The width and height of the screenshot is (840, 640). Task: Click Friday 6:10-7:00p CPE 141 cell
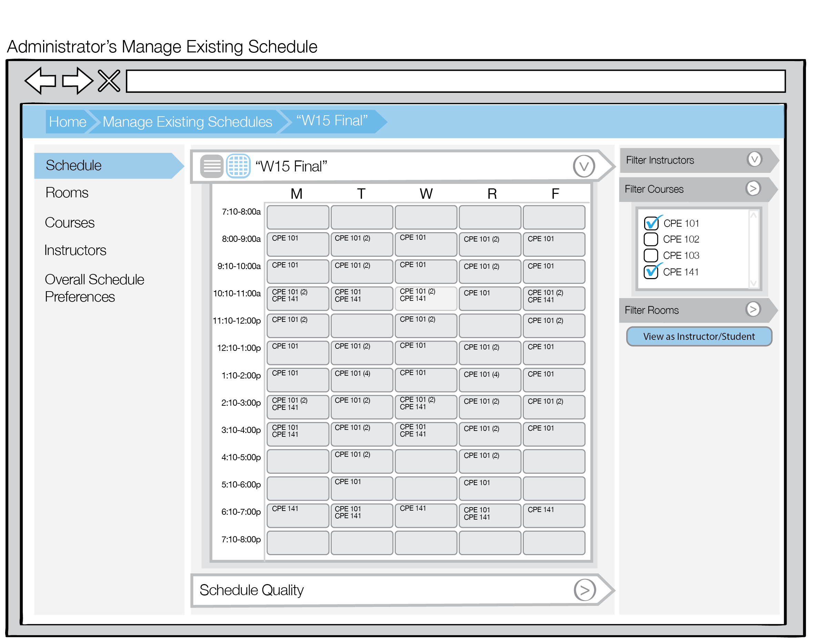tap(554, 516)
